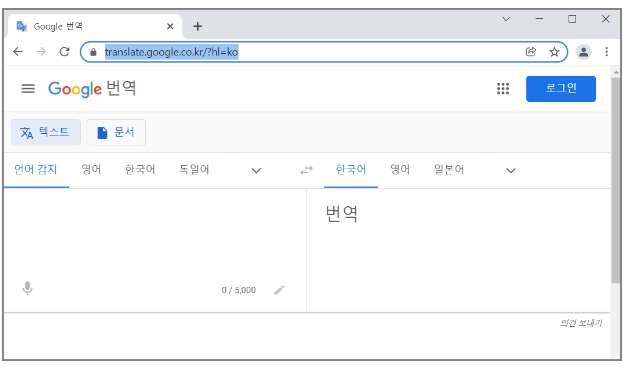Screen dimensions: 628x369
Task: Select 독일어 as source language
Action: pos(194,169)
